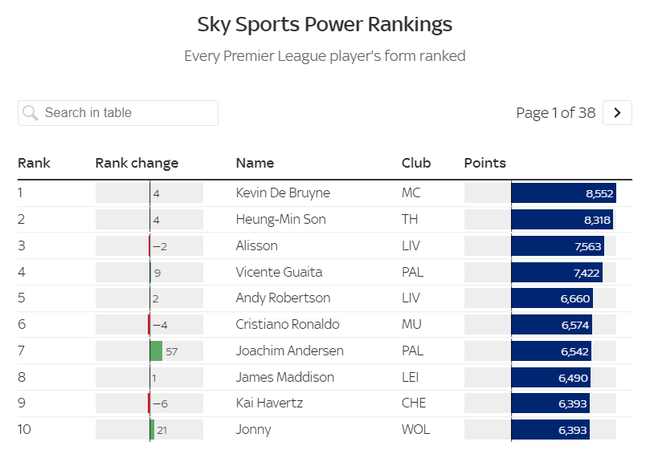
Task: Click Heung-Min Son's name
Action: click(280, 219)
